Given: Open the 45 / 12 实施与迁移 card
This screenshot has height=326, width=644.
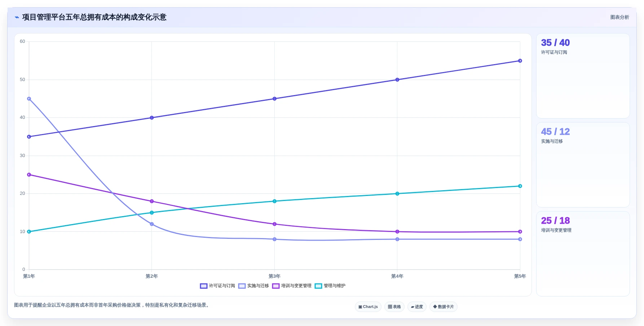Looking at the screenshot, I should click(x=583, y=165).
